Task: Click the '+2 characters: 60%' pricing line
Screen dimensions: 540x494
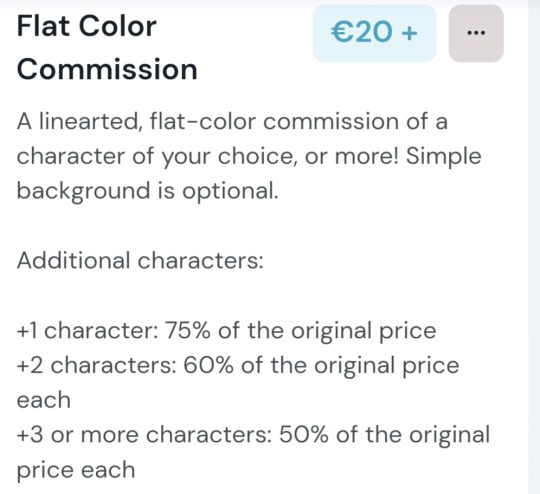Action: click(x=238, y=366)
